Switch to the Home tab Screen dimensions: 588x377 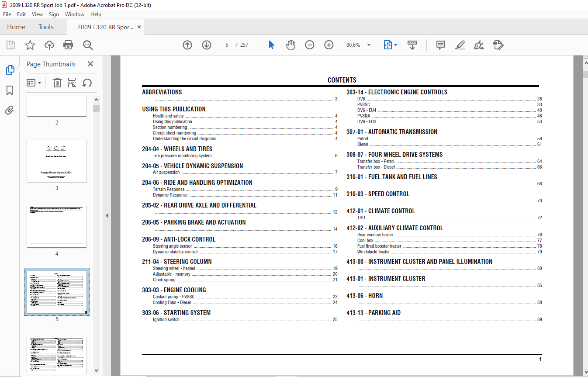coord(16,27)
